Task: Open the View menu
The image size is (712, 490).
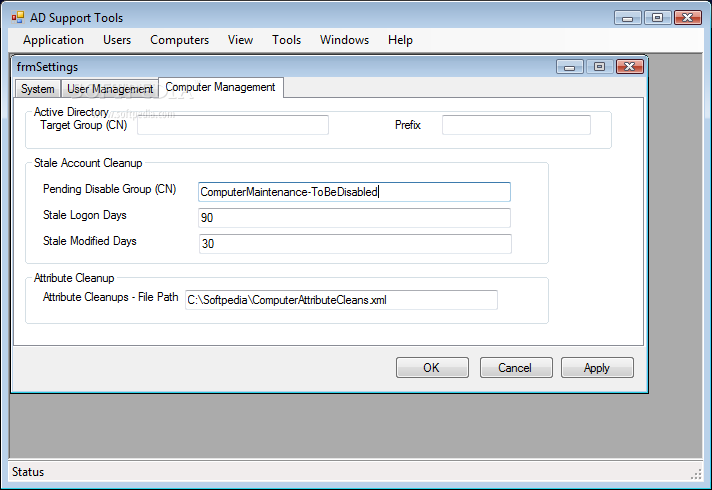Action: coord(240,40)
